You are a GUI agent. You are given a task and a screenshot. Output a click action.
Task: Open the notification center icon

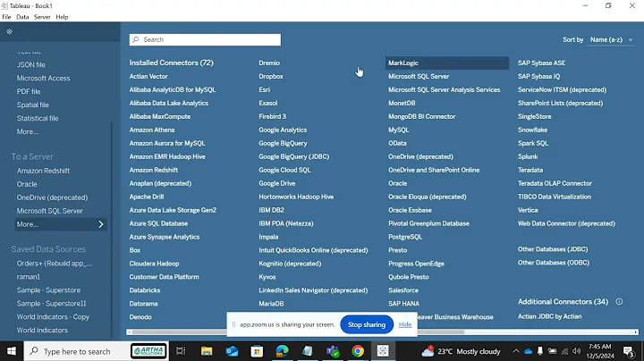click(629, 351)
